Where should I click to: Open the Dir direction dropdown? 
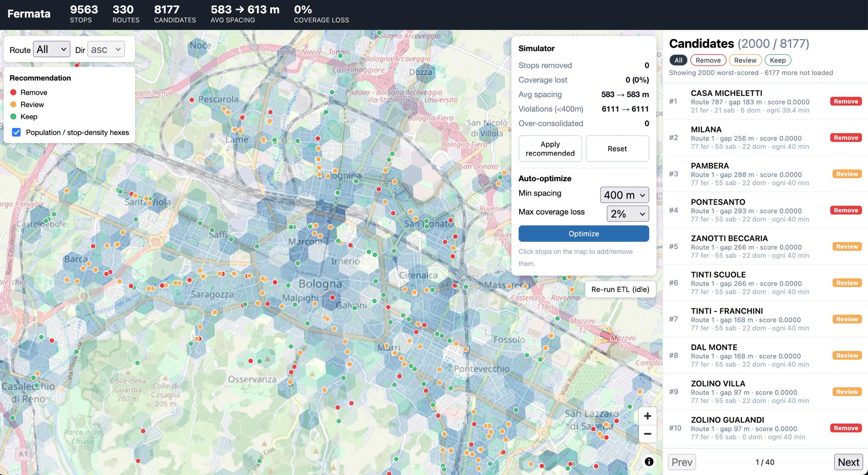click(x=106, y=49)
